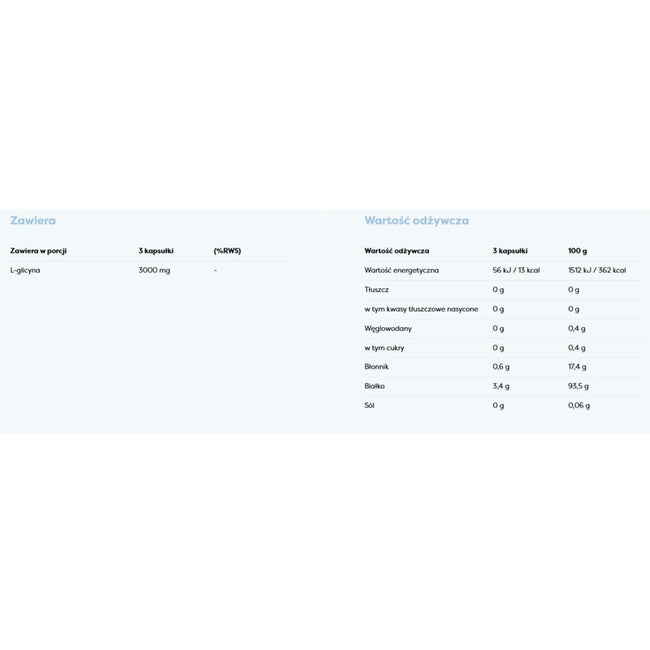Click the "w tym cukry" row label
Screen dimensions: 650x650
point(385,347)
